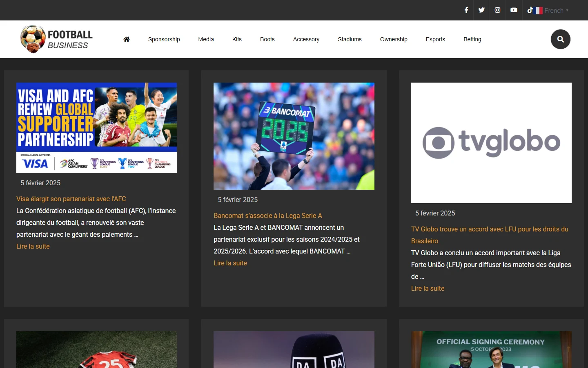Select the Betting menu item

tap(472, 39)
